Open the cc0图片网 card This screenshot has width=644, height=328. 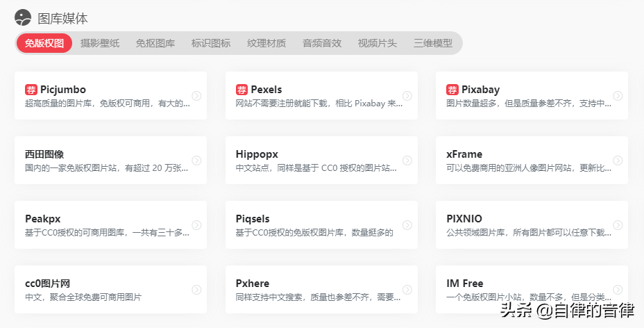click(110, 289)
